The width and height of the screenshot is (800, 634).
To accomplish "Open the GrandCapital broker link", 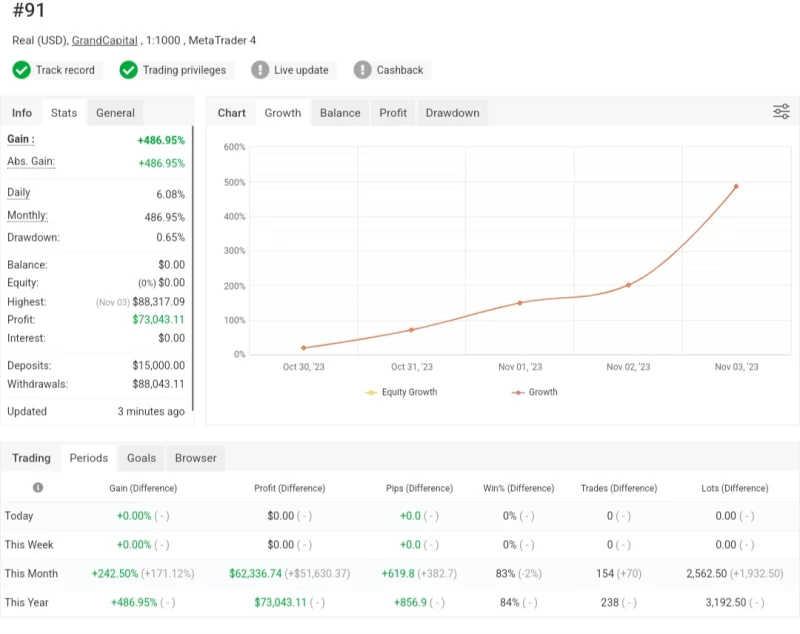I will tap(104, 41).
